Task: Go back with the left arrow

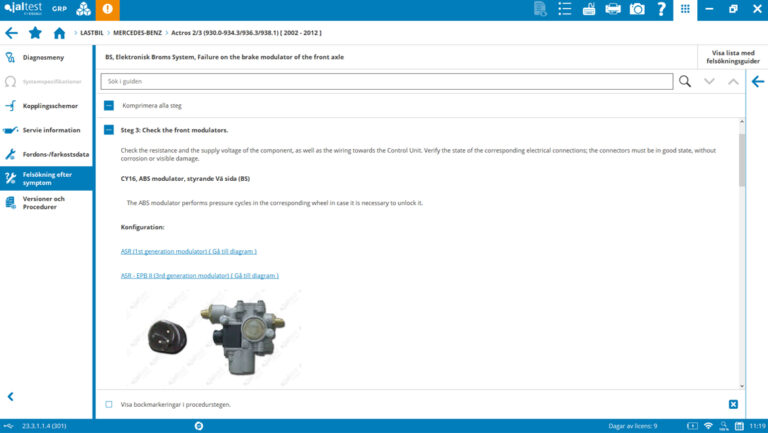Action: (x=11, y=33)
